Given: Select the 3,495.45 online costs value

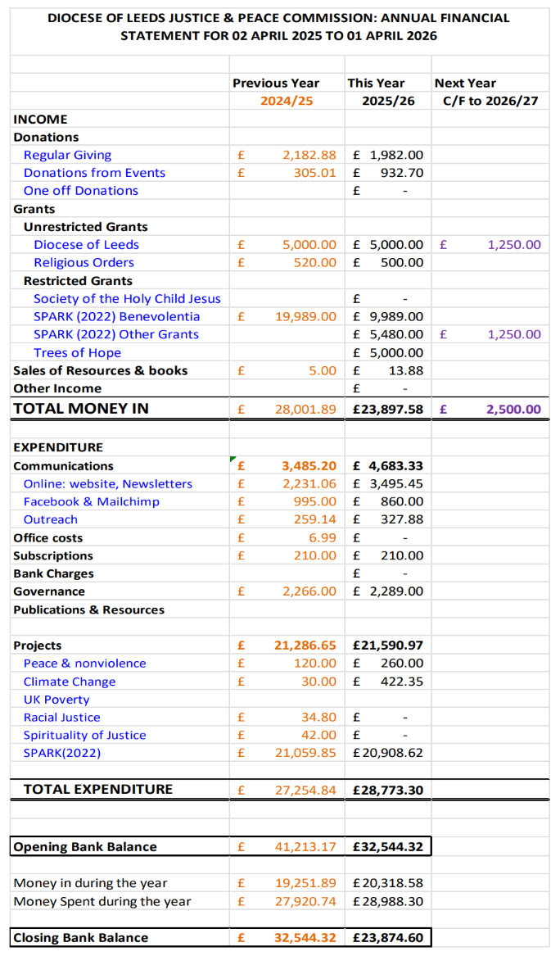Looking at the screenshot, I should point(396,483).
